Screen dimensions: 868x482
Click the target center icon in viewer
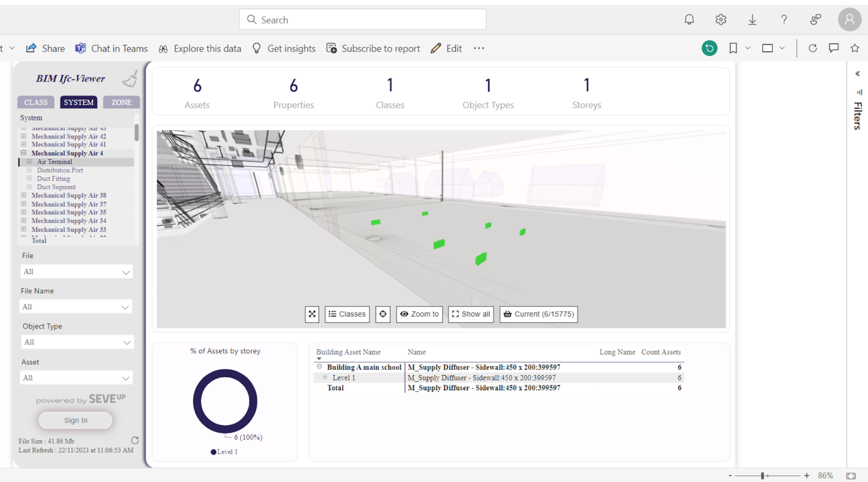pyautogui.click(x=383, y=314)
